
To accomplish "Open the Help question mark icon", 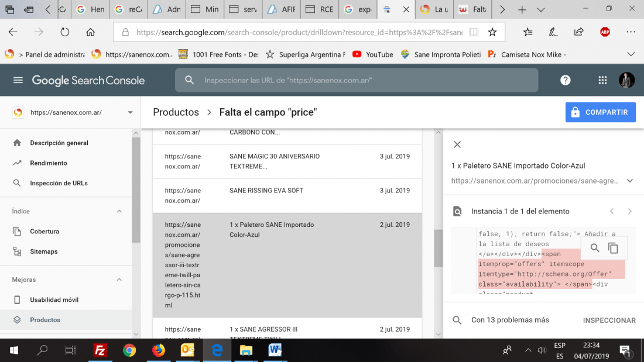I will [x=565, y=80].
